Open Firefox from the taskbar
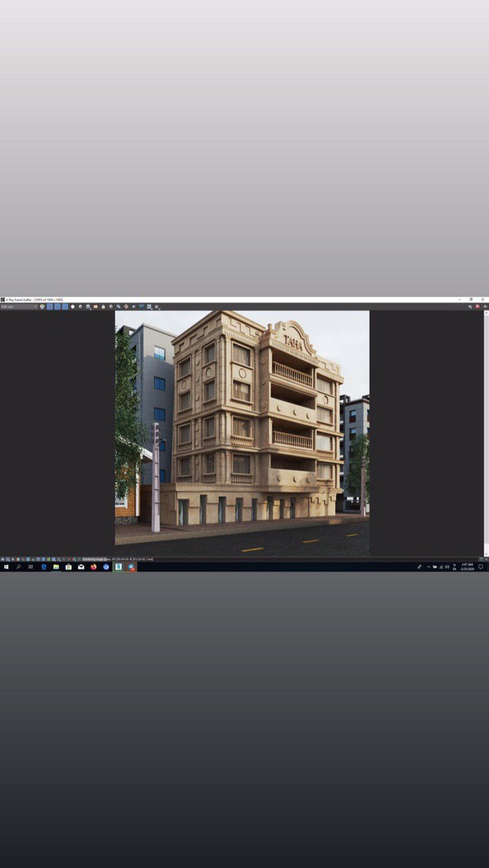Viewport: 489px width, 868px height. coord(94,567)
